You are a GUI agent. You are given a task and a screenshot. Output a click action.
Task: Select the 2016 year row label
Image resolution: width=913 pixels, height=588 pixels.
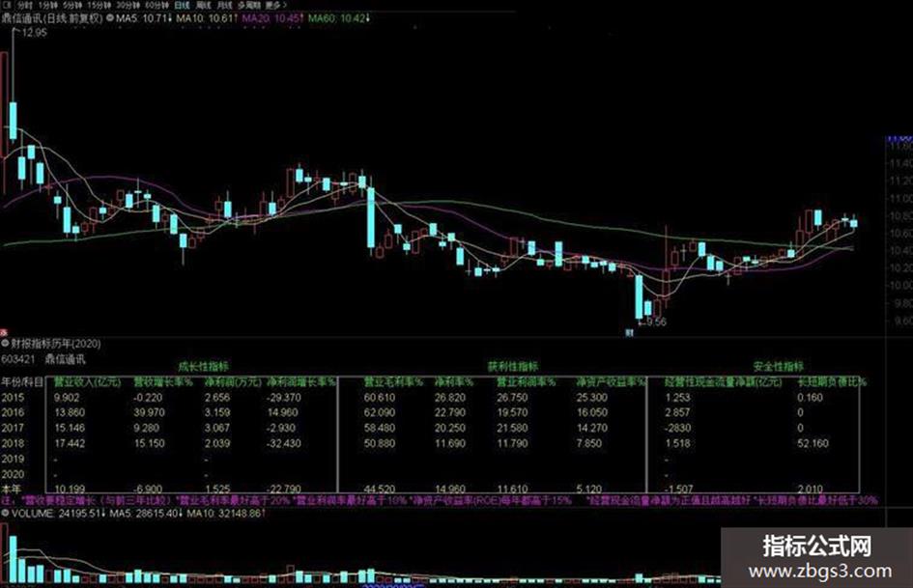point(13,413)
